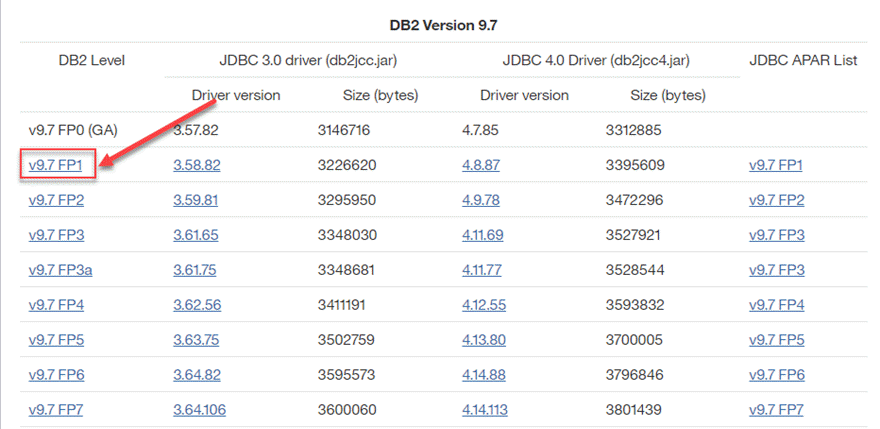This screenshot has width=880, height=429.
Task: Open v9.7 FP1 link in JDBC APAR List
Action: (x=776, y=166)
